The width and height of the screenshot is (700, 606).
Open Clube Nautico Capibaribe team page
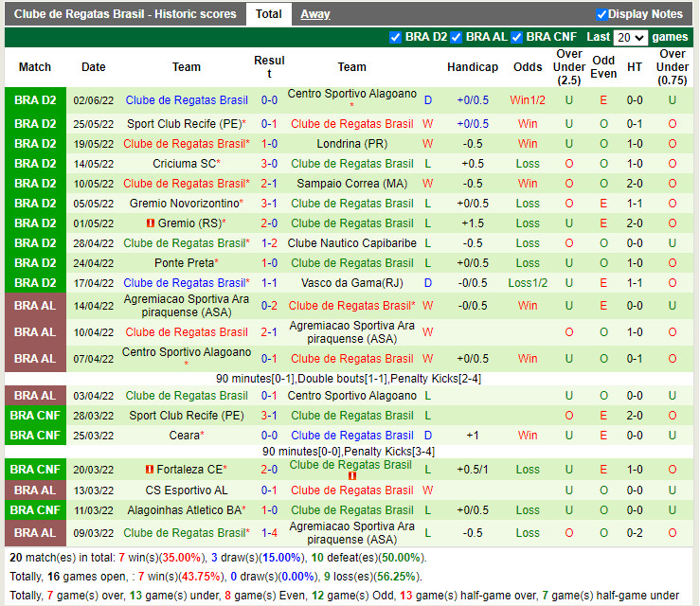(x=351, y=243)
